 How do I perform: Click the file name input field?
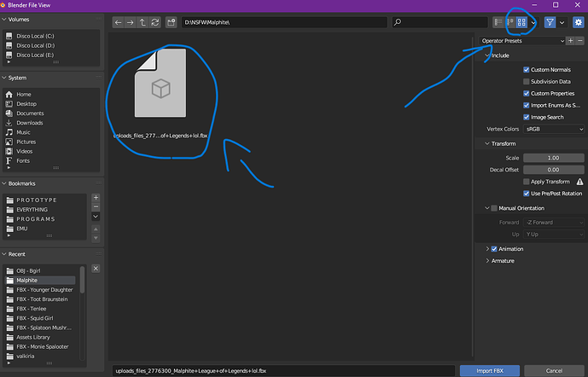(x=283, y=371)
